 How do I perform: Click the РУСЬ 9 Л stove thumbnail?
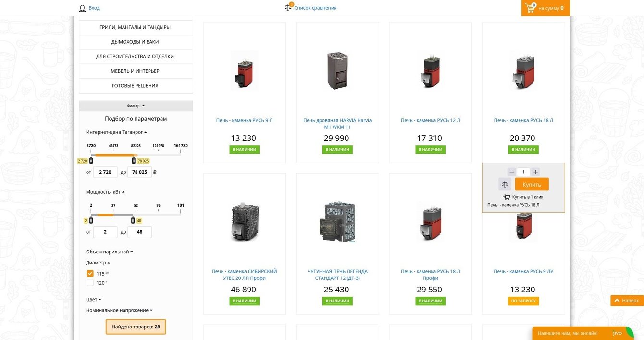tap(245, 71)
